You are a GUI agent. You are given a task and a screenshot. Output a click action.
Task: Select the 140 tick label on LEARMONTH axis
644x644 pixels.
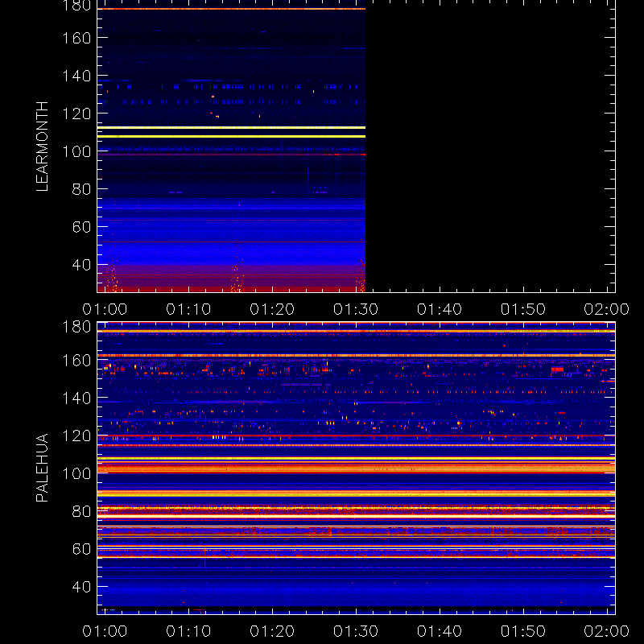click(76, 76)
